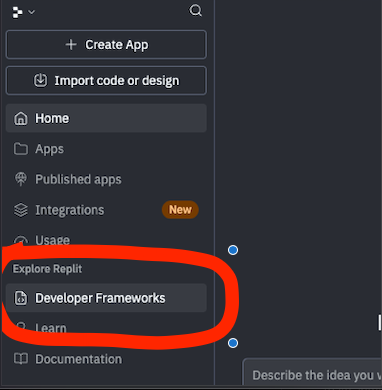Viewport: 382px width, 390px height.
Task: Open Integrations in the sidebar
Action: [106, 210]
